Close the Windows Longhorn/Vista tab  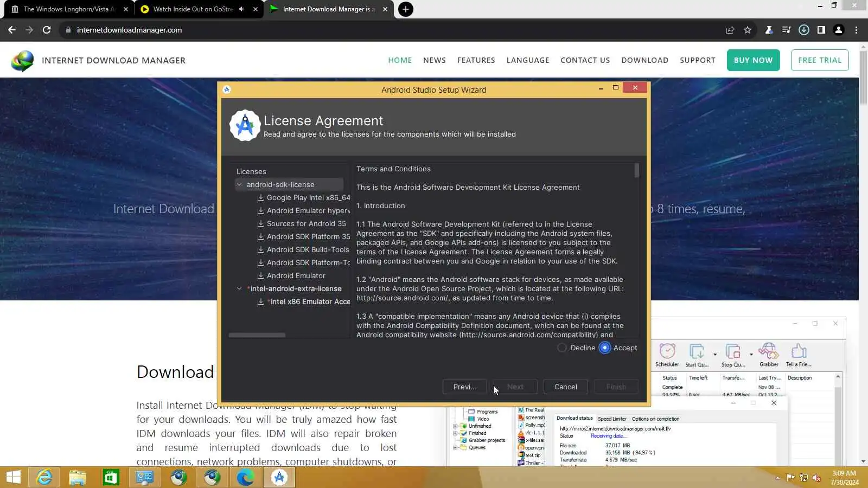(x=126, y=9)
